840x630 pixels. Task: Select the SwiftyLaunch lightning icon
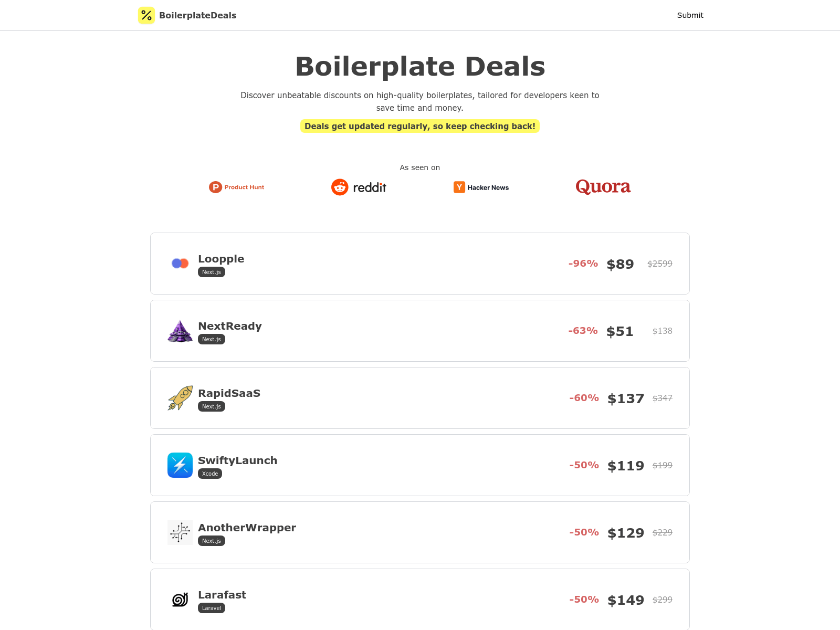point(180,465)
